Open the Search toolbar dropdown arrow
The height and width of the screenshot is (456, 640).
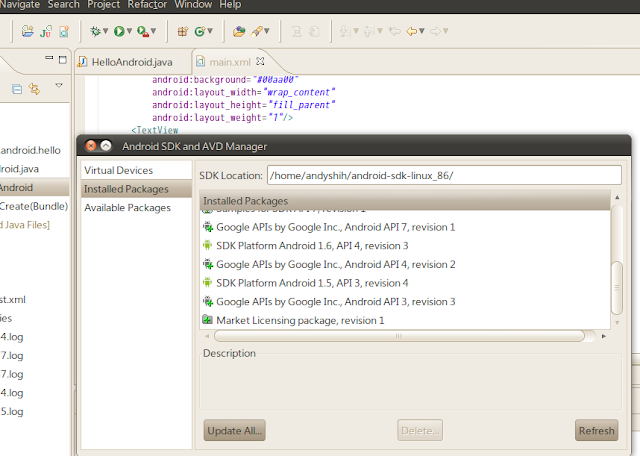click(267, 31)
